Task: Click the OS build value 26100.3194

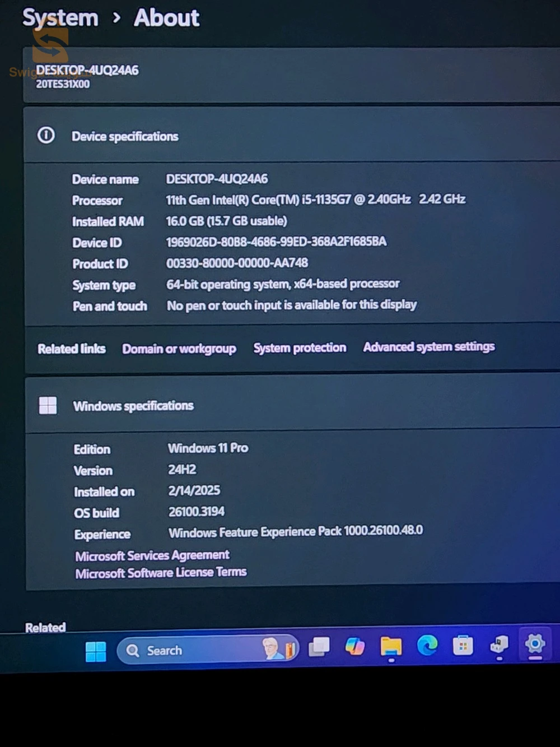Action: (197, 512)
